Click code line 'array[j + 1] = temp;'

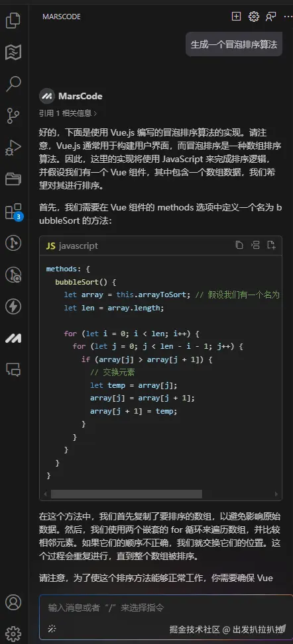tap(133, 411)
